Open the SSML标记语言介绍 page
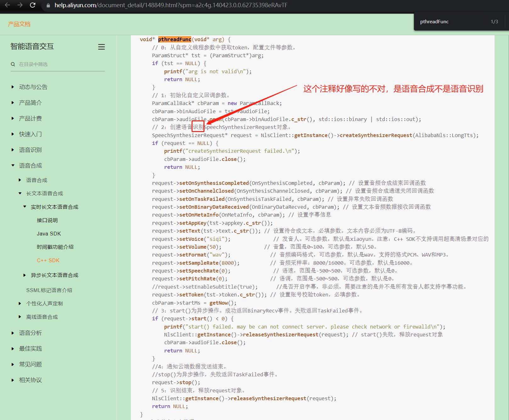Image resolution: width=509 pixels, height=420 pixels. (49, 290)
